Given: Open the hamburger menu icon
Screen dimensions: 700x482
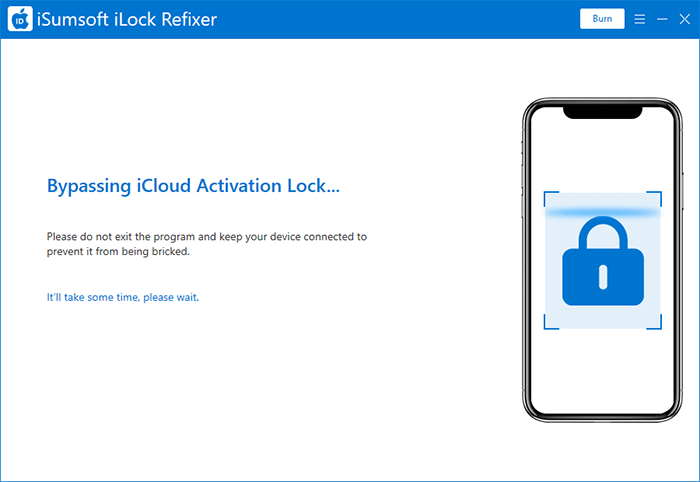Looking at the screenshot, I should pos(639,19).
